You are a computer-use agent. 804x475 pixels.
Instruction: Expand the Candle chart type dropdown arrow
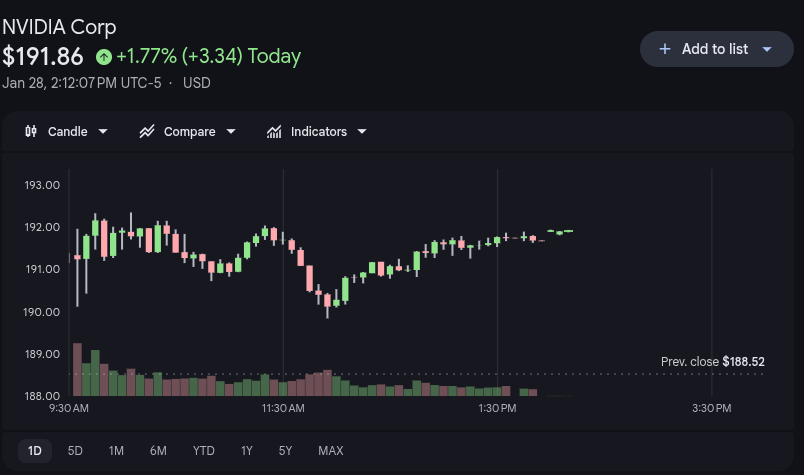click(x=103, y=131)
